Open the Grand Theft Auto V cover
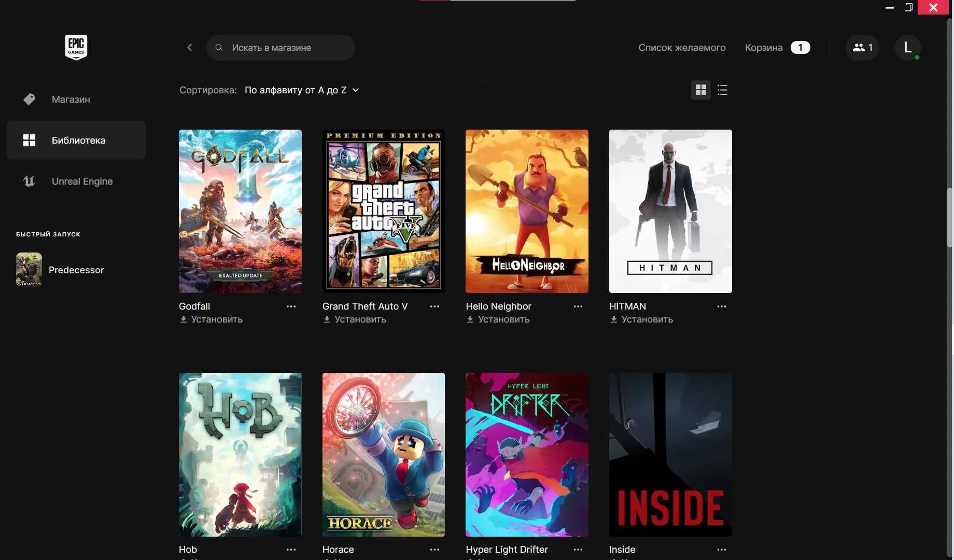 click(384, 211)
